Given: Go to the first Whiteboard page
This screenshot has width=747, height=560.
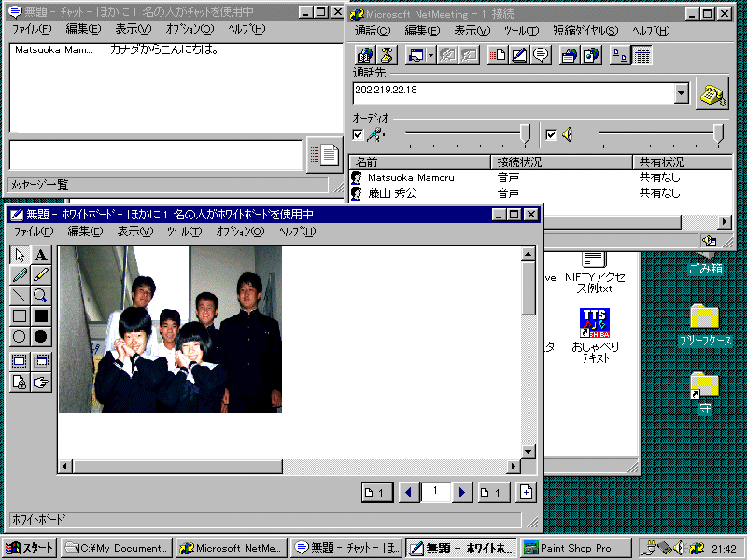Looking at the screenshot, I should (x=377, y=493).
